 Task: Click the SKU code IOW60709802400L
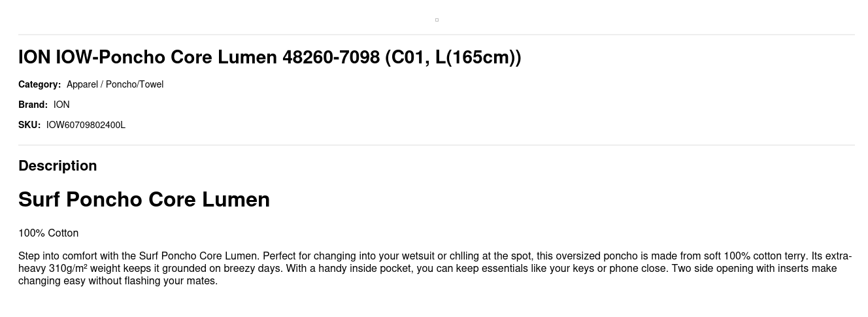[86, 125]
